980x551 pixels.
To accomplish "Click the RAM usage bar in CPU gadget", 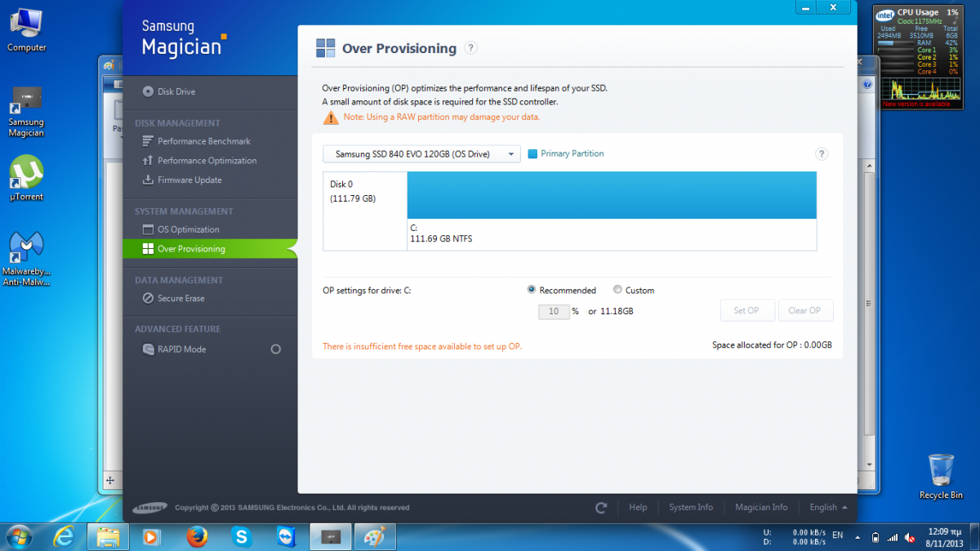I will tap(897, 42).
